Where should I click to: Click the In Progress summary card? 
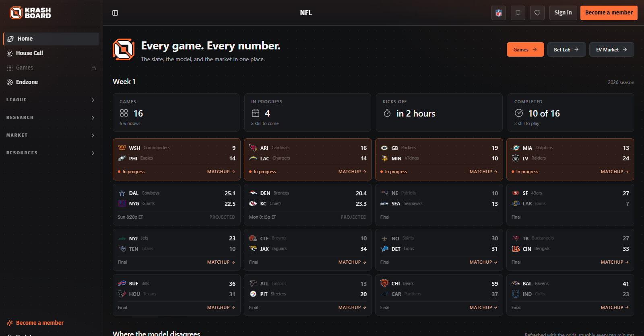[308, 113]
